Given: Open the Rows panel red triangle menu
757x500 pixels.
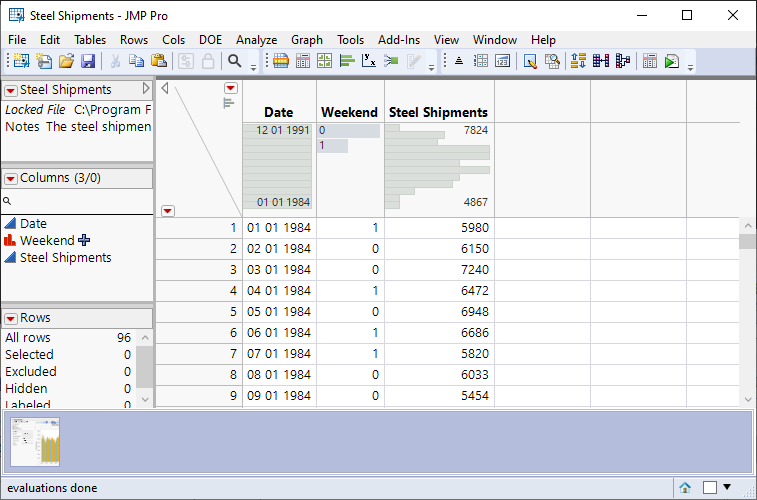Looking at the screenshot, I should pos(11,318).
